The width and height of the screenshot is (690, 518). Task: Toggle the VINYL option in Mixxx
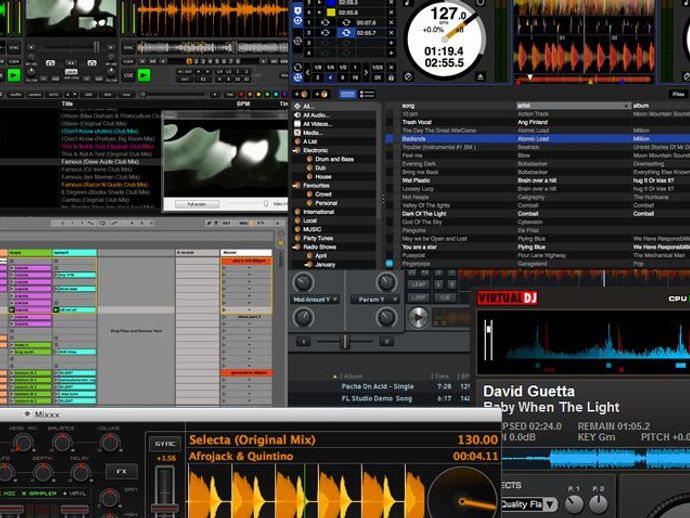click(74, 493)
